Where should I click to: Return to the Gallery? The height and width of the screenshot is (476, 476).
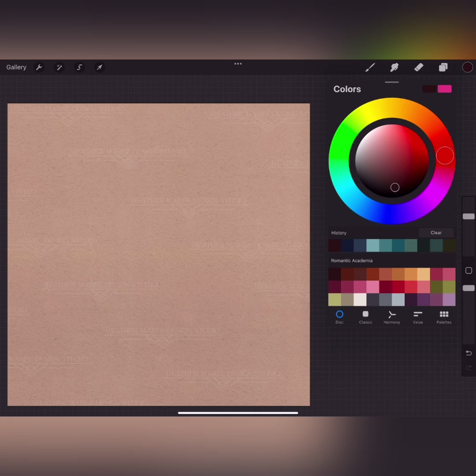16,67
